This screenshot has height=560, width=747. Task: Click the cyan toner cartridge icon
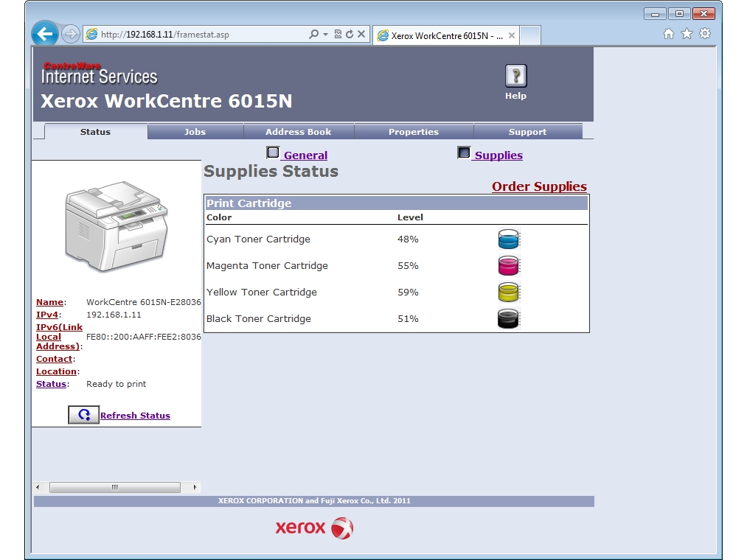[509, 239]
